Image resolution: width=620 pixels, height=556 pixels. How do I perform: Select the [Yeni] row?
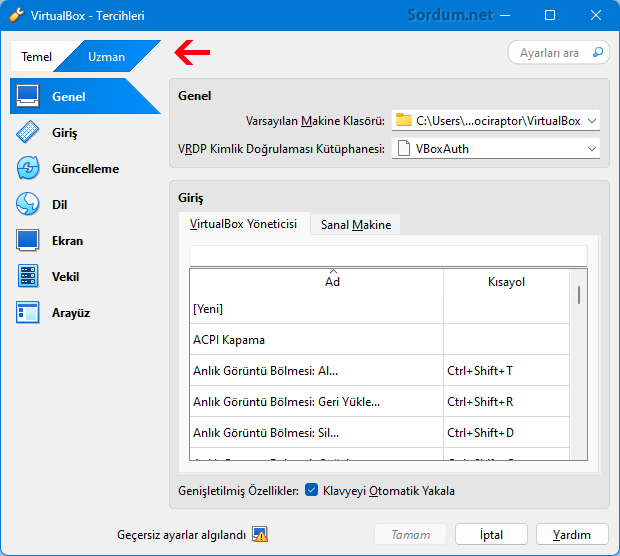[380, 308]
